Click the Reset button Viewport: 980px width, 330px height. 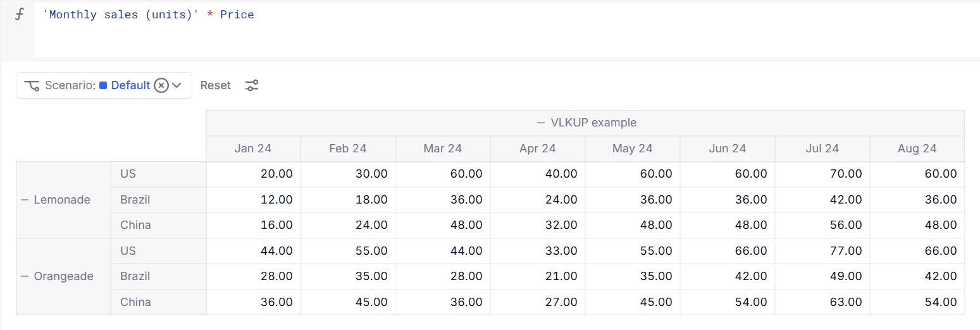pyautogui.click(x=216, y=85)
